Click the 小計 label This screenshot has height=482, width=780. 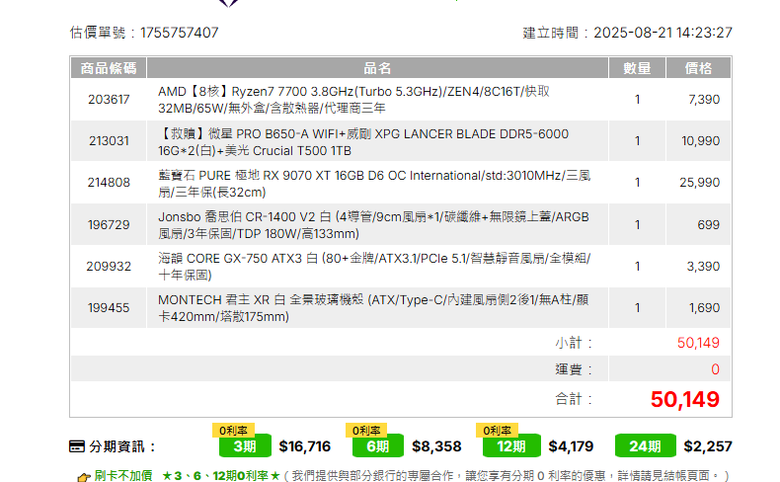pos(574,343)
